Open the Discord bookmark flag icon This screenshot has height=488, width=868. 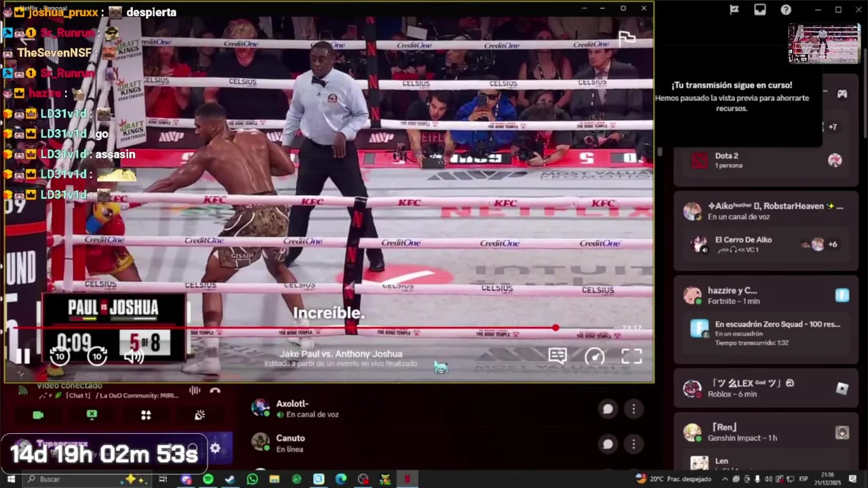coord(734,9)
